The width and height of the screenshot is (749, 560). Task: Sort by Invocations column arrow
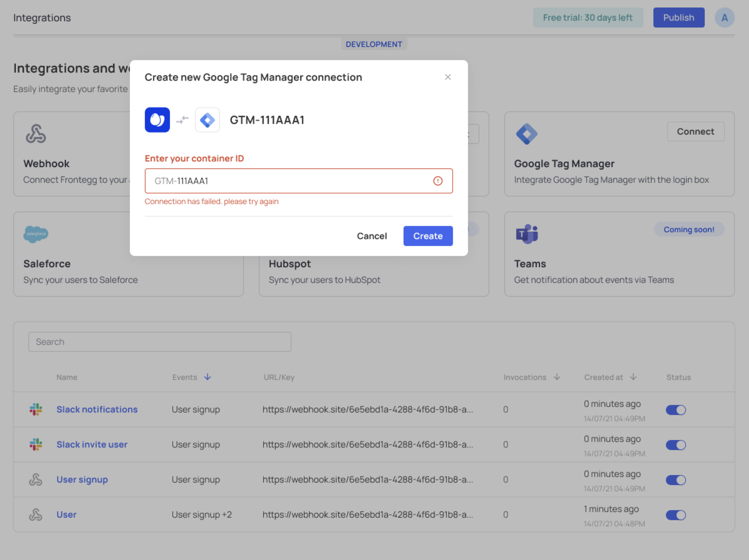557,377
